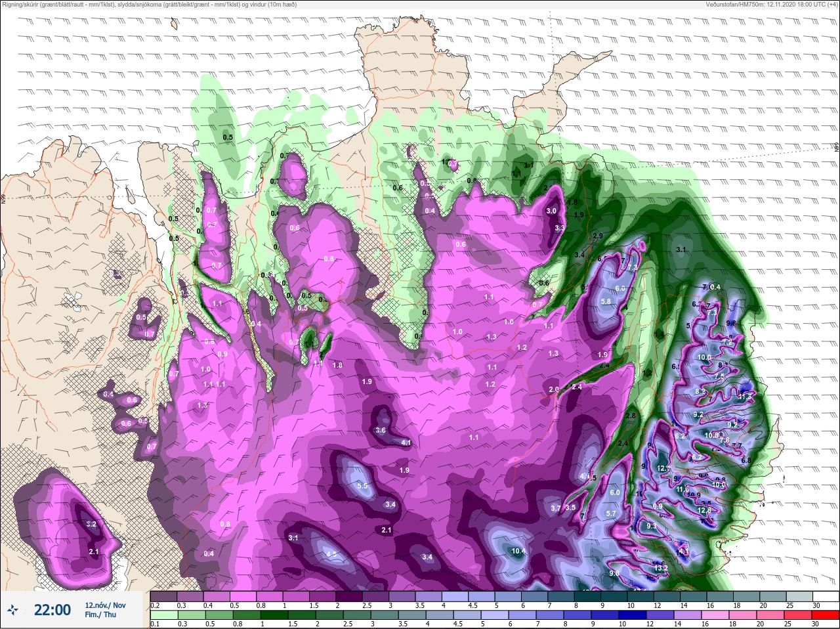Click the 3.6 precipitation value on the map

(x=380, y=431)
